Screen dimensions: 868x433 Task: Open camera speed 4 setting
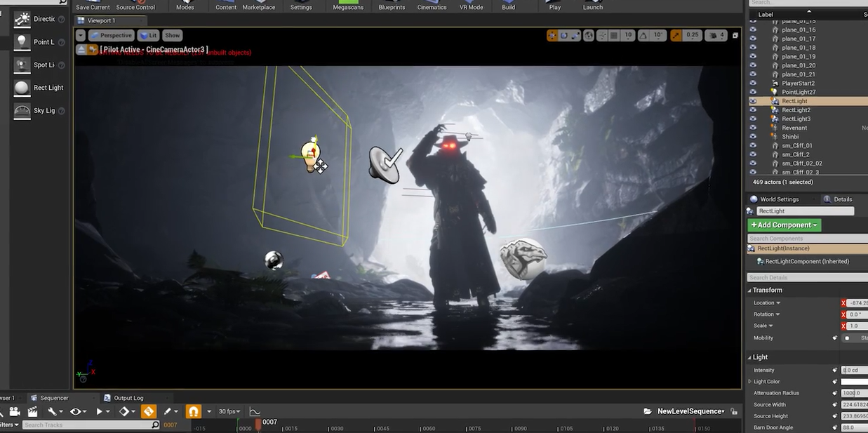click(x=716, y=35)
